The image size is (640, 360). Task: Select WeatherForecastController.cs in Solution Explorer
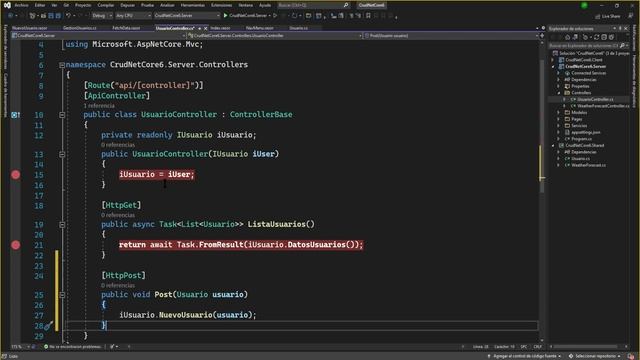[x=603, y=106]
